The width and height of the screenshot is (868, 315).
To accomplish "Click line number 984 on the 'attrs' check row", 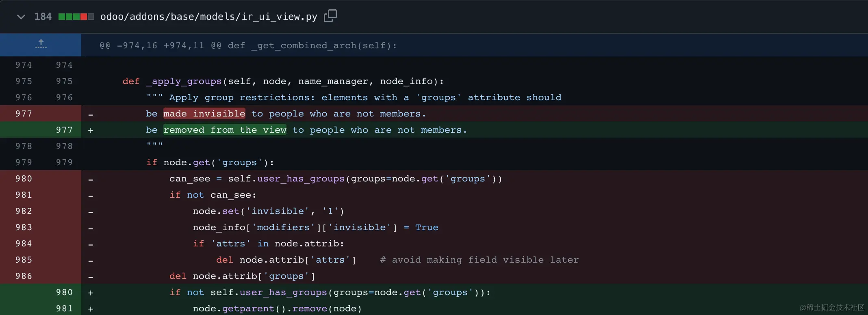I will pyautogui.click(x=24, y=244).
